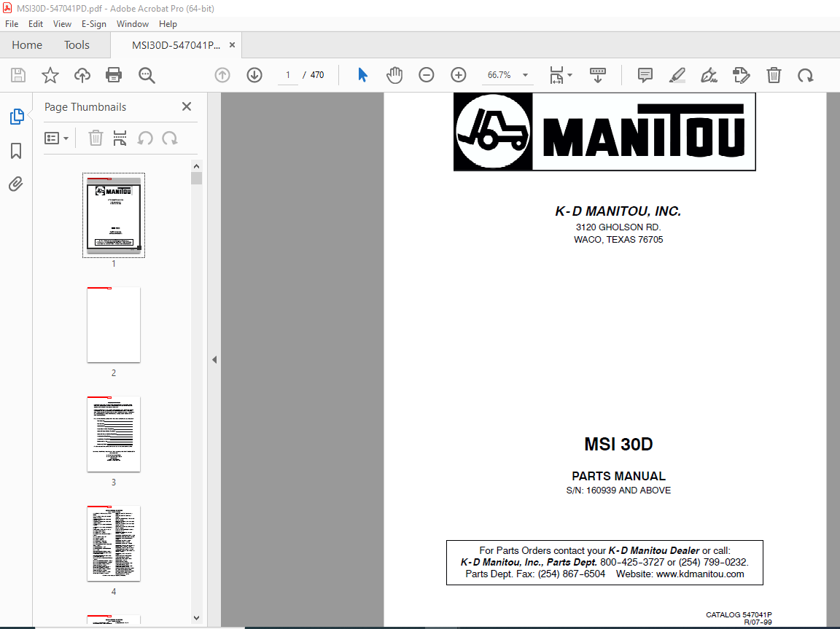The height and width of the screenshot is (629, 840).
Task: Click the Delete page trash icon in toolbar
Action: click(x=774, y=75)
